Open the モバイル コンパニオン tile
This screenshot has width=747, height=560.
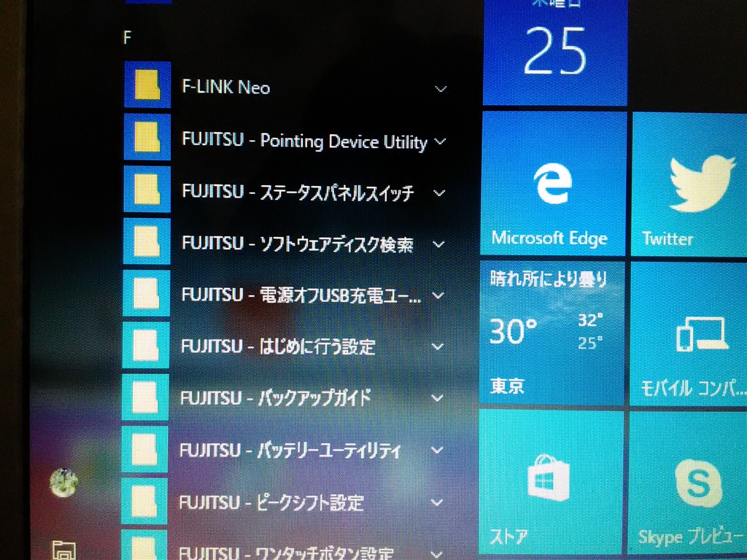(x=689, y=333)
